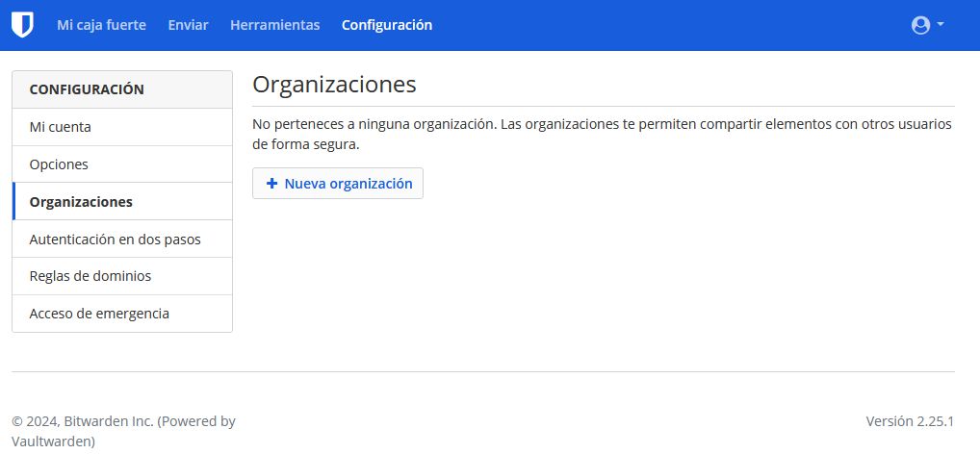Image resolution: width=980 pixels, height=454 pixels.
Task: Open the user account avatar icon
Action: pos(920,25)
